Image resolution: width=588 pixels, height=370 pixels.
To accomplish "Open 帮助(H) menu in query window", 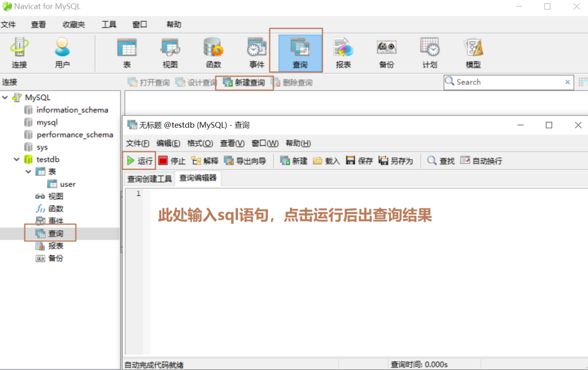I will (x=298, y=143).
